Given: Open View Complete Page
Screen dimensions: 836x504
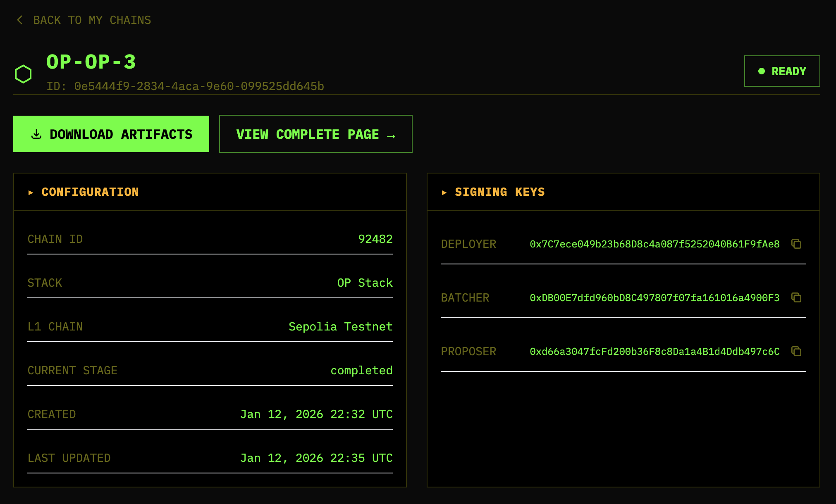Looking at the screenshot, I should (x=315, y=134).
